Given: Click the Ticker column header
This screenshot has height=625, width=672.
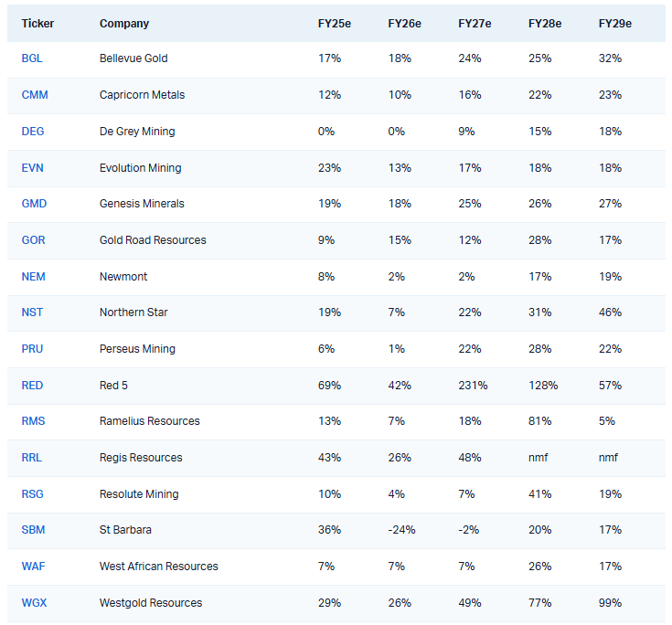Looking at the screenshot, I should (37, 24).
